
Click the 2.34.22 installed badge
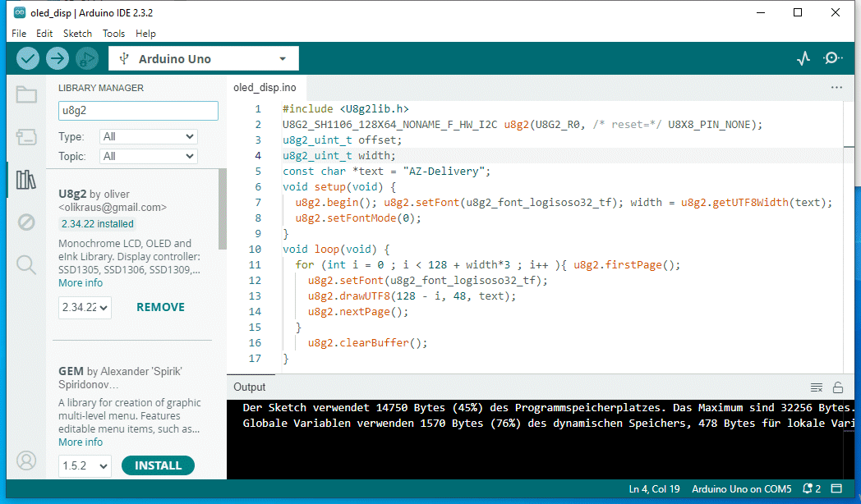pos(97,224)
